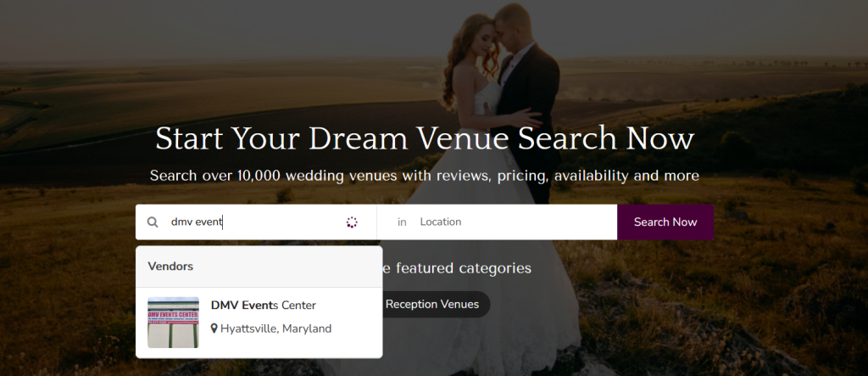Click the 'in' label before Location

(402, 222)
